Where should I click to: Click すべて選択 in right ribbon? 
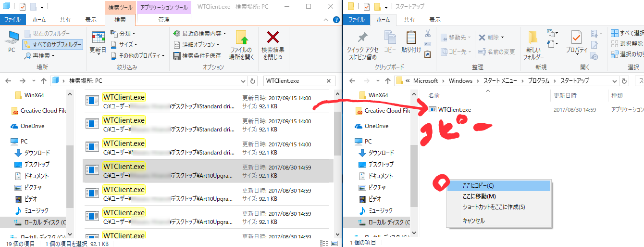(627, 33)
